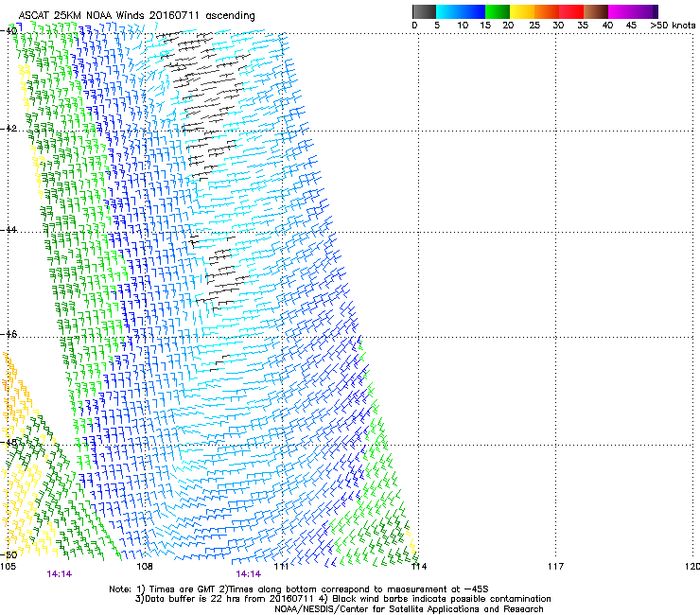Click the gray 0-5 knots color segment
This screenshot has height=615, width=700.
[x=424, y=11]
